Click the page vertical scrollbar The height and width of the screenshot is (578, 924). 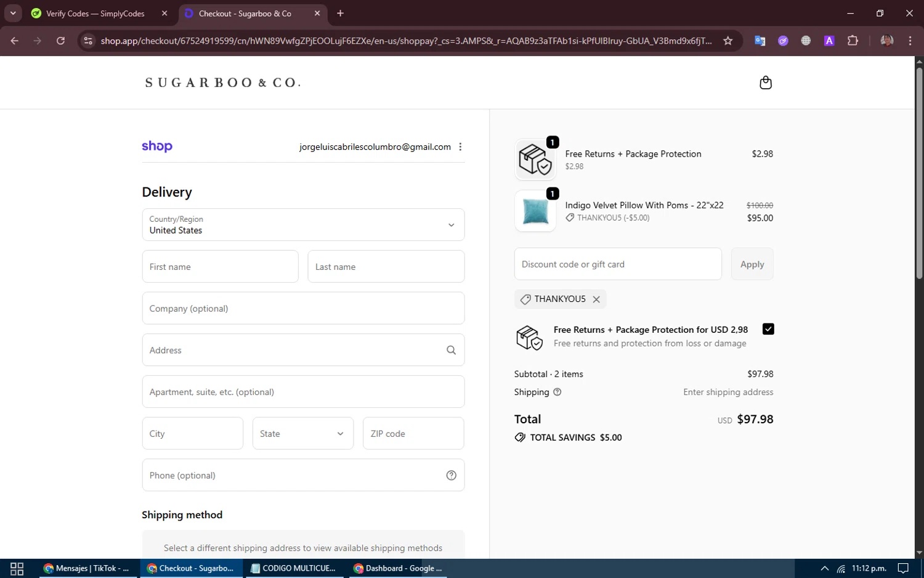pyautogui.click(x=919, y=173)
